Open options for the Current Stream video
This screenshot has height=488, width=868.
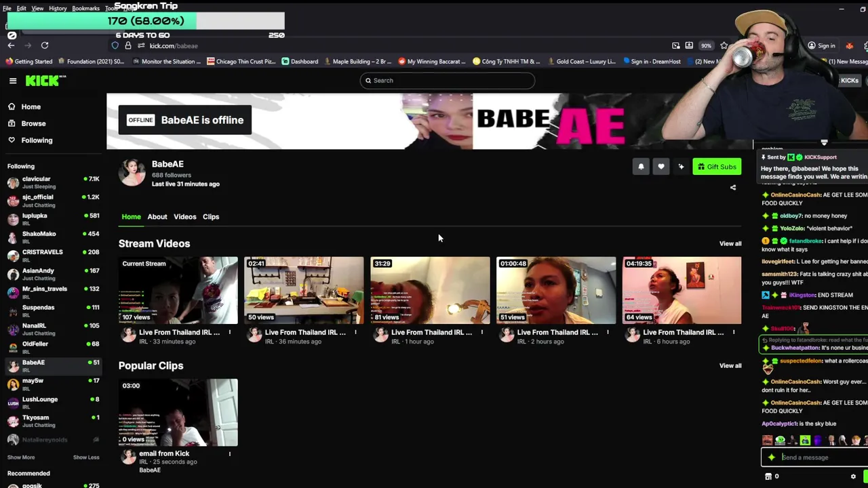click(x=229, y=332)
